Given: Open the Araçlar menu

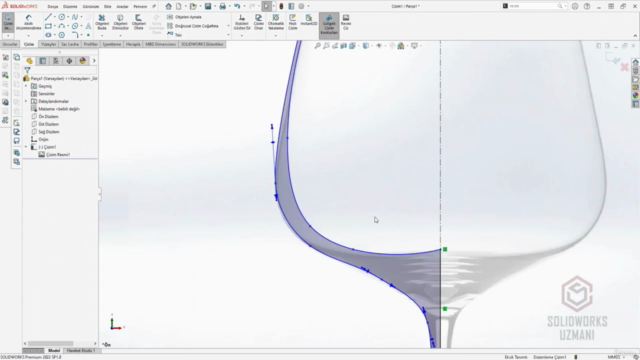Looking at the screenshot, I should (122, 7).
